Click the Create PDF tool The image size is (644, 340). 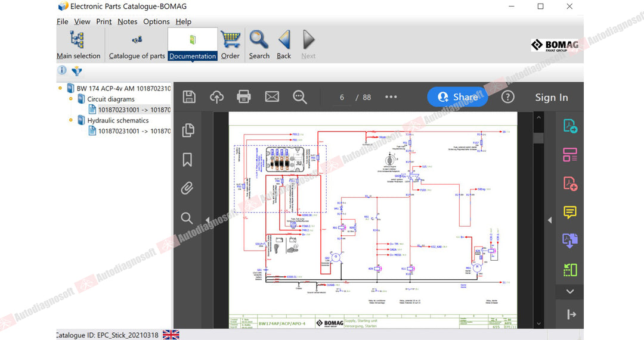pos(570,183)
